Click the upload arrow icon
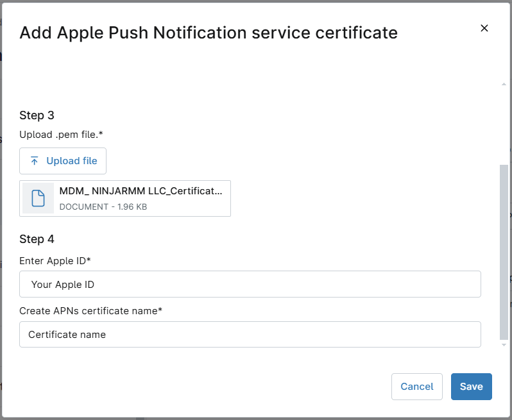The height and width of the screenshot is (420, 512). 35,161
